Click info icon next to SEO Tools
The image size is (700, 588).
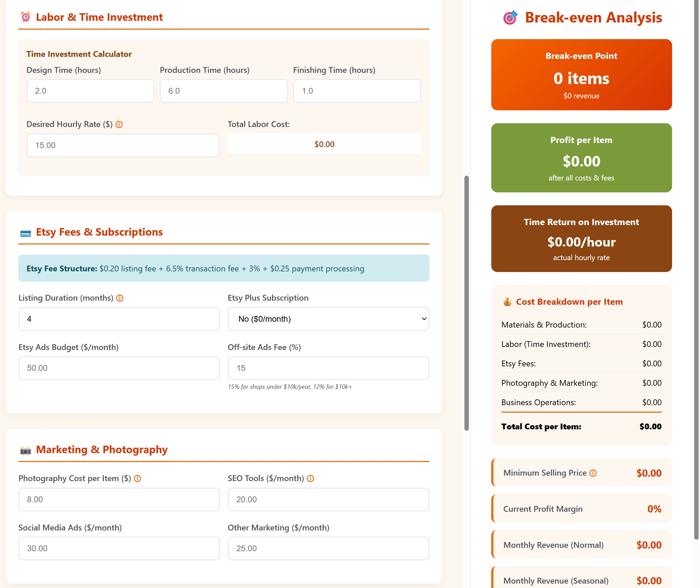point(310,479)
